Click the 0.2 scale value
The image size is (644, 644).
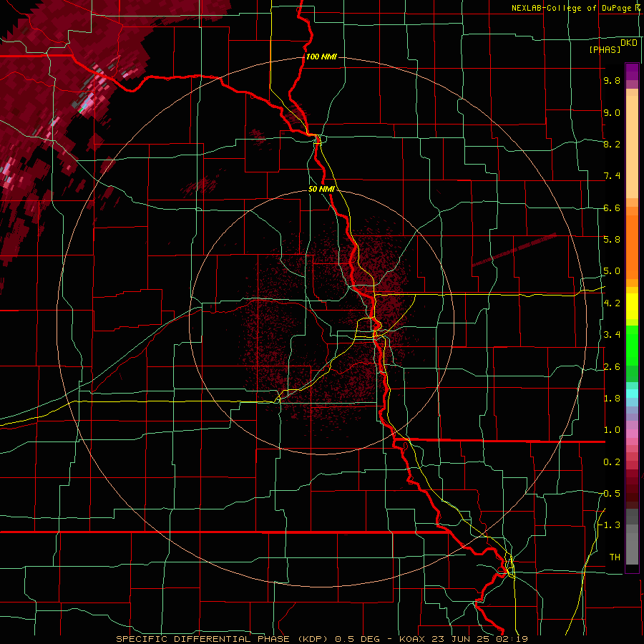click(x=612, y=462)
